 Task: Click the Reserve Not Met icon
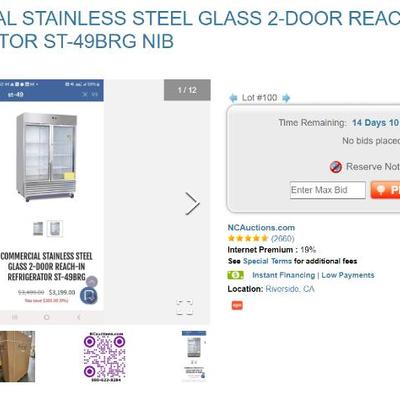tap(336, 167)
